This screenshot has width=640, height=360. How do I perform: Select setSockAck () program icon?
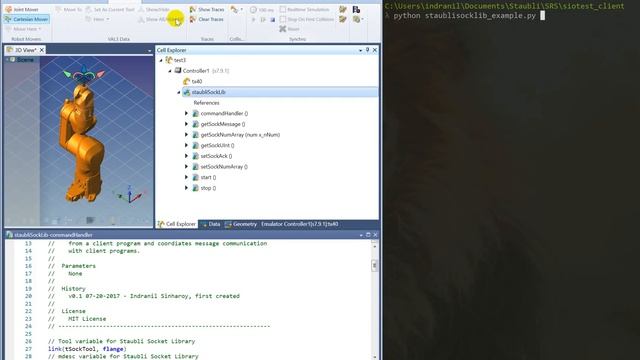[x=196, y=156]
